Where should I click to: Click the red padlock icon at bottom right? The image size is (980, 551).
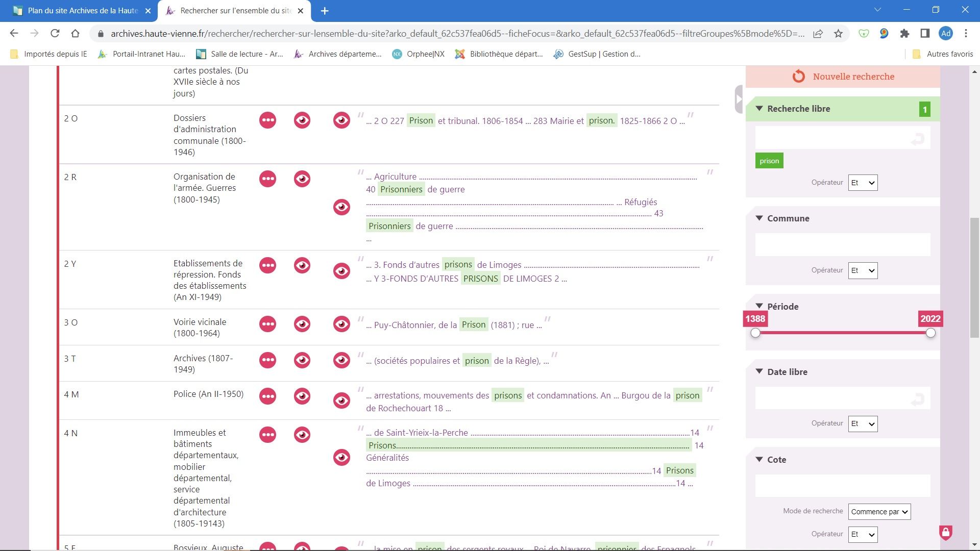[945, 533]
